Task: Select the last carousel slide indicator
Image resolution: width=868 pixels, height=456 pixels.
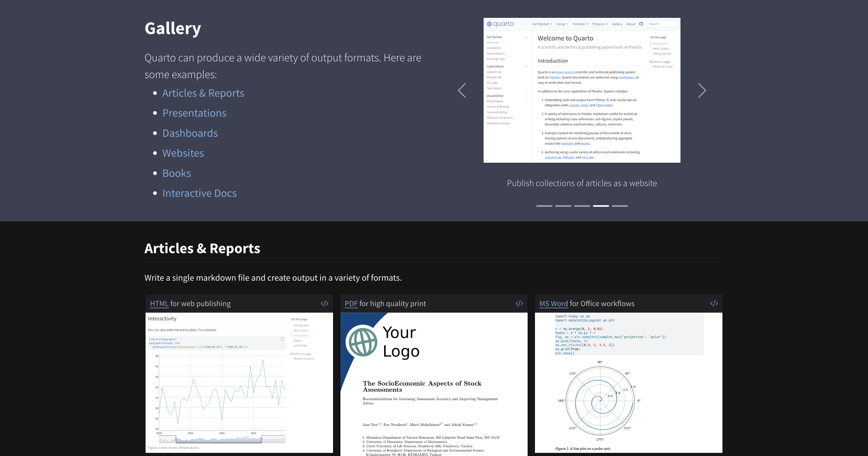Action: point(620,206)
